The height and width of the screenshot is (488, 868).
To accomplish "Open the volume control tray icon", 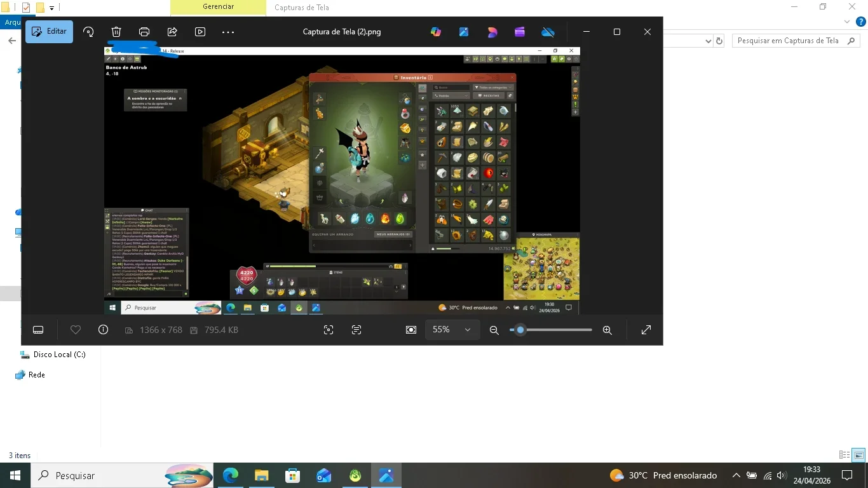I will click(x=782, y=475).
